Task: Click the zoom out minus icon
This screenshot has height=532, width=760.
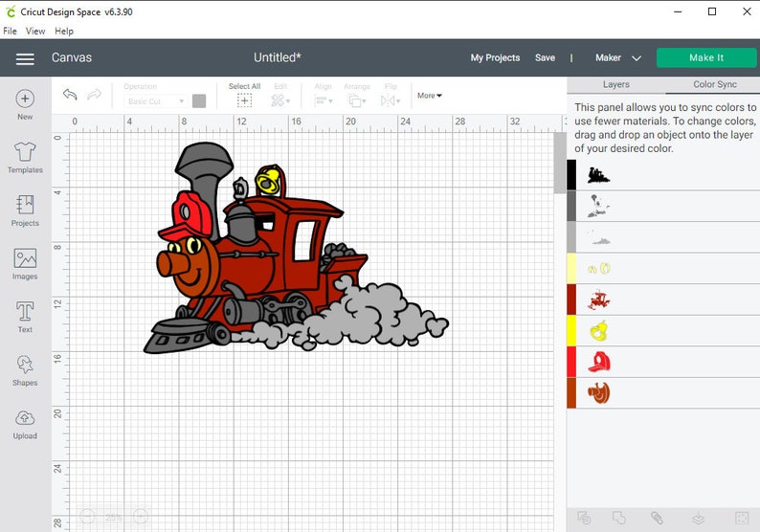Action: pos(87,517)
